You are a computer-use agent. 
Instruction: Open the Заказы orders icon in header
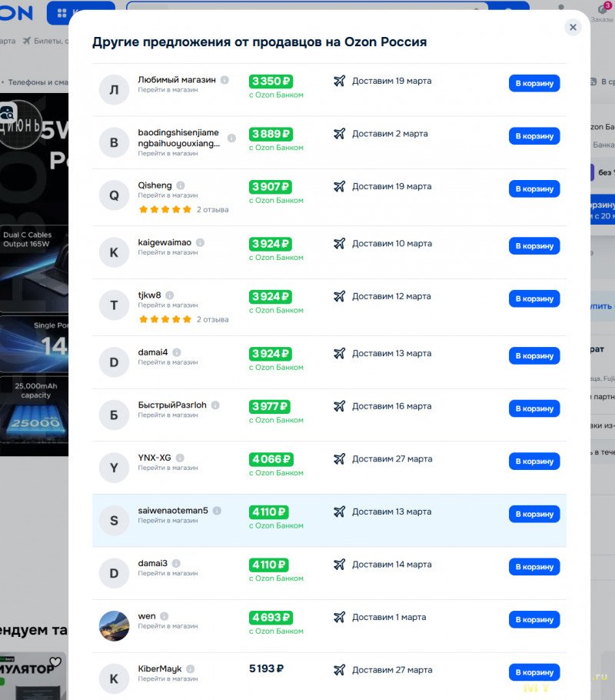[x=603, y=11]
